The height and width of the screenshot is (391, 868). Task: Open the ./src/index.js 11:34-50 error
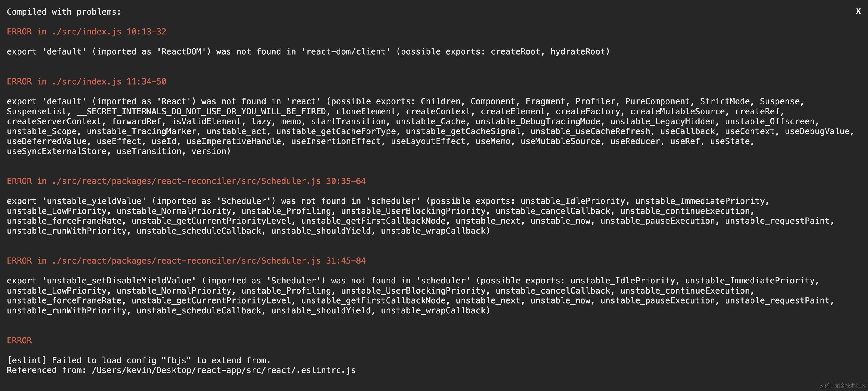point(87,82)
